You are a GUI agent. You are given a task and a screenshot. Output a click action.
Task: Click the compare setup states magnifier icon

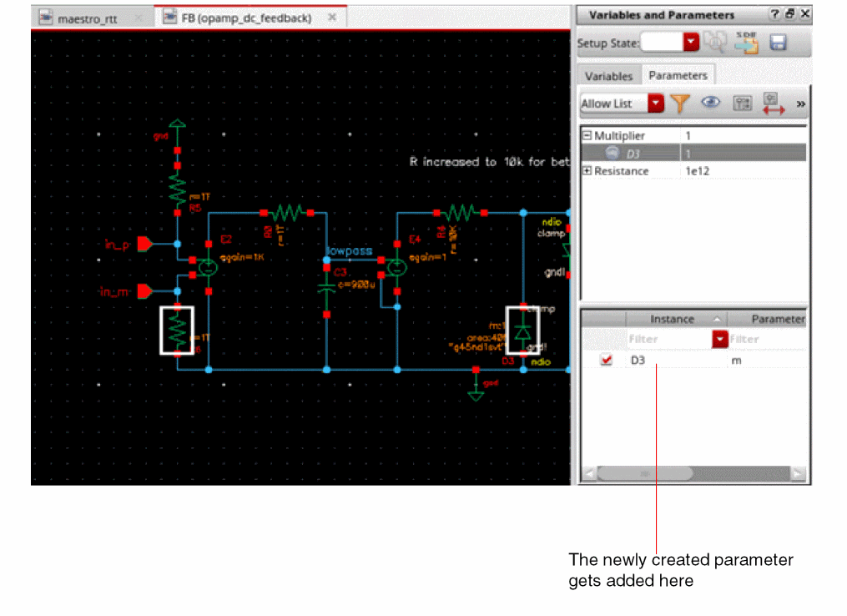(x=715, y=42)
